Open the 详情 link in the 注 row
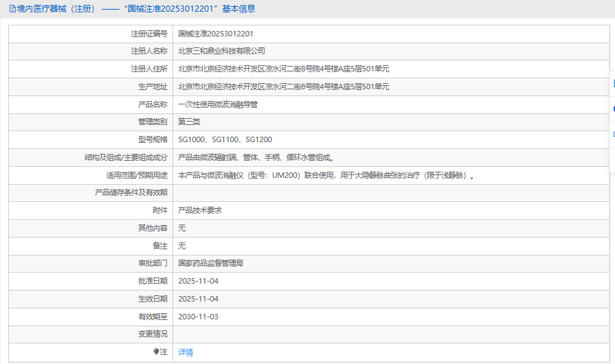The width and height of the screenshot is (615, 364). click(186, 352)
